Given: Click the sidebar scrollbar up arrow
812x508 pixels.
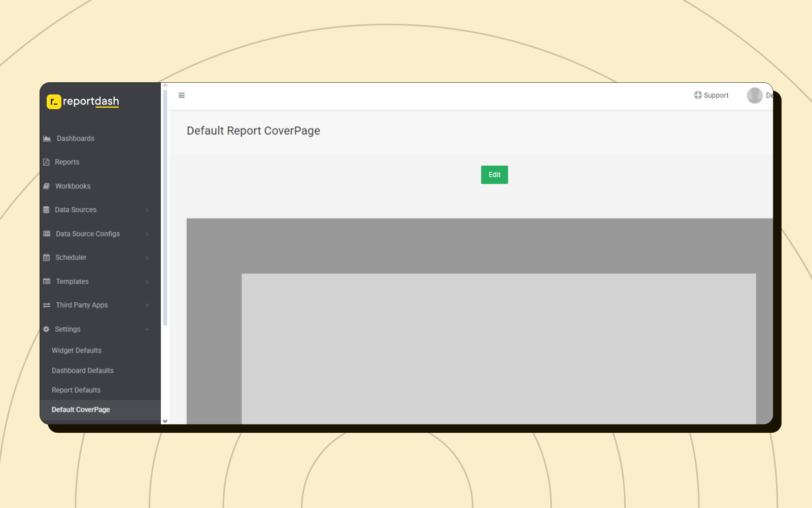Looking at the screenshot, I should [x=165, y=85].
